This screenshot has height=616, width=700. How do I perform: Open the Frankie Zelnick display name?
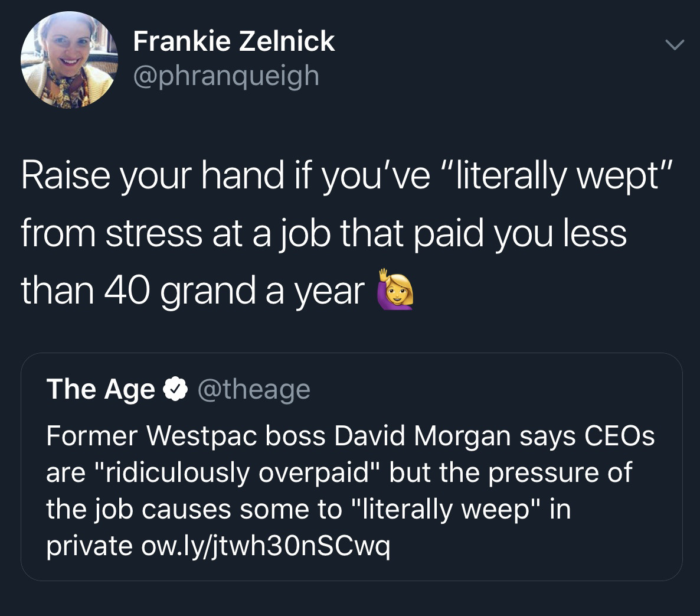click(x=234, y=41)
